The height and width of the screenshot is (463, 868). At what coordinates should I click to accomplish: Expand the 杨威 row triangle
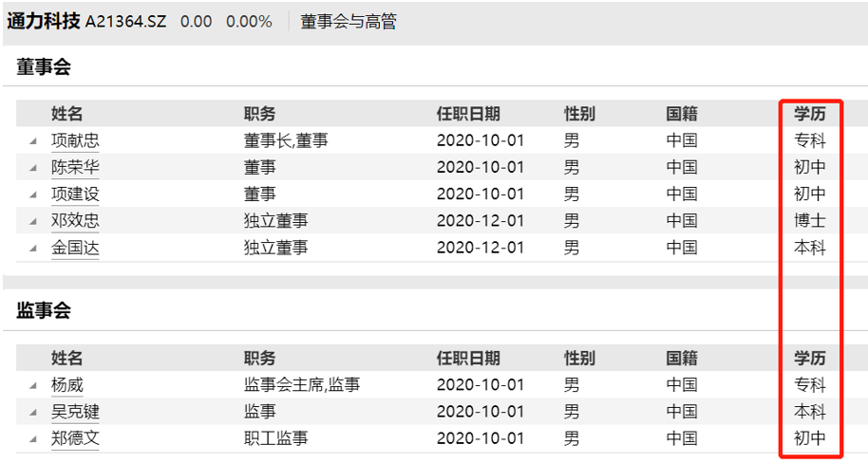click(x=33, y=386)
